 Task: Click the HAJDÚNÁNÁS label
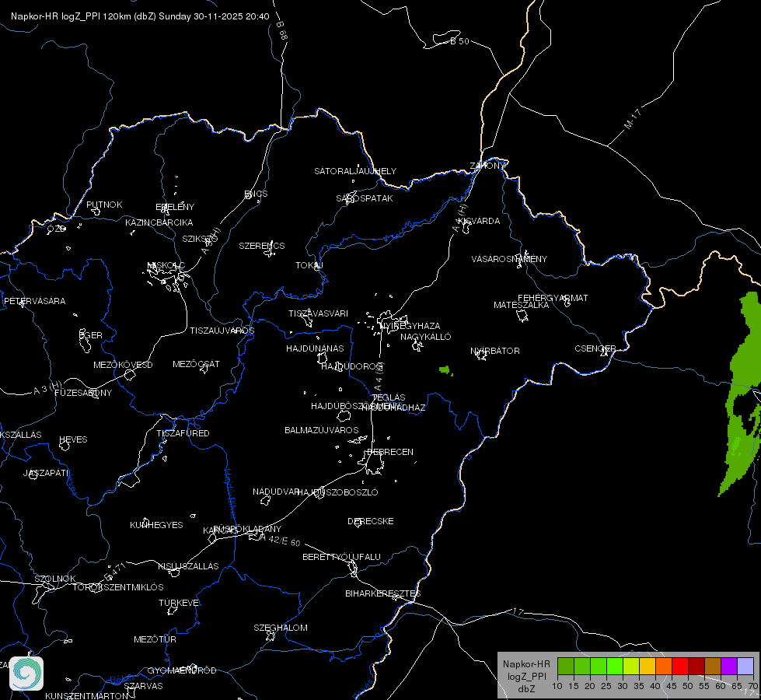click(x=315, y=348)
